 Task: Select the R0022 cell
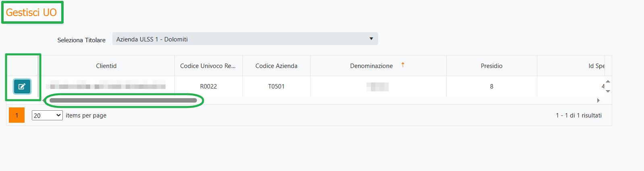[208, 87]
